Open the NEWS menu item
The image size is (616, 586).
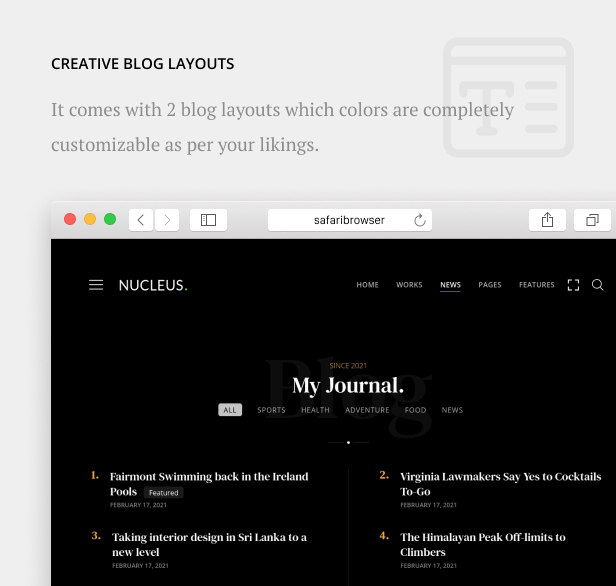pos(450,285)
